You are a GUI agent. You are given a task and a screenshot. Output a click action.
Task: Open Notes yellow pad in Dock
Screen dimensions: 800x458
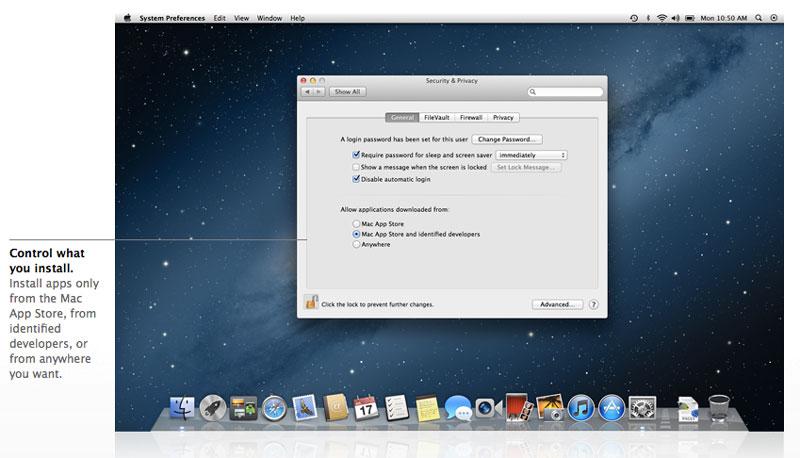428,409
